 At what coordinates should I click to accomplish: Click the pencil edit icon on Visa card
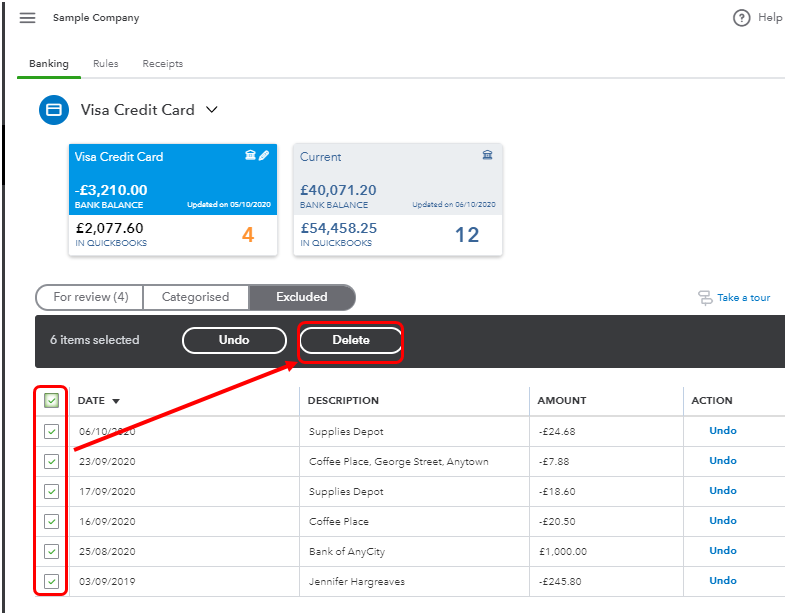(264, 156)
